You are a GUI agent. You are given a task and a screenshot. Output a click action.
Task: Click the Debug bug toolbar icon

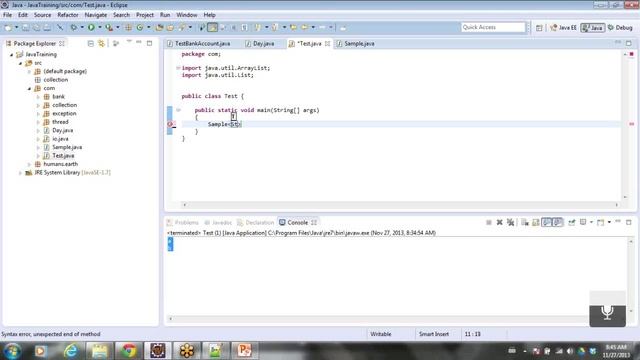(73, 28)
